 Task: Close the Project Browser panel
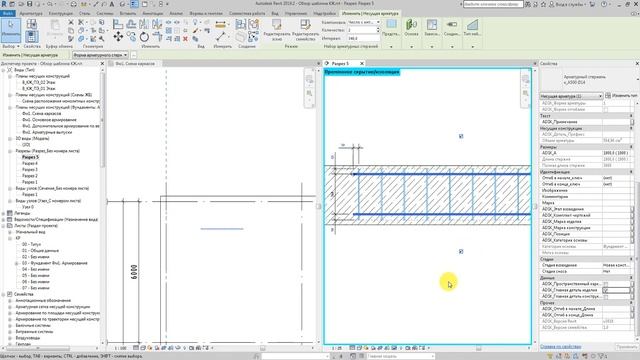(102, 64)
